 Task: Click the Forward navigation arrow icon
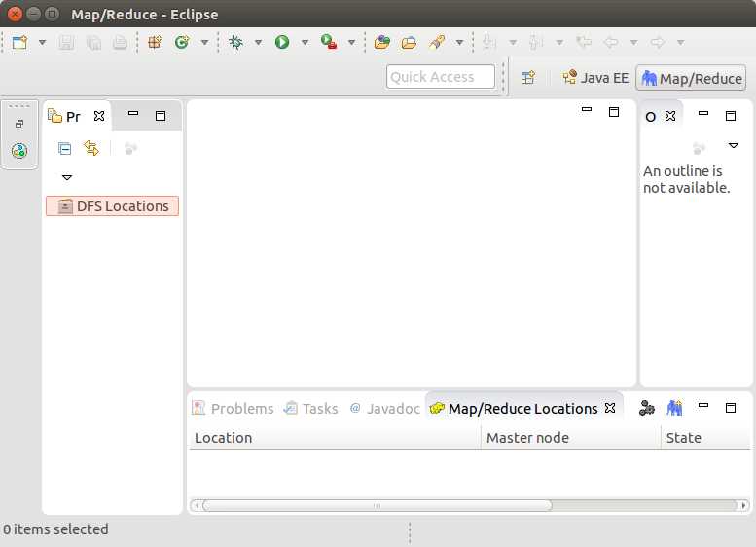[x=658, y=43]
